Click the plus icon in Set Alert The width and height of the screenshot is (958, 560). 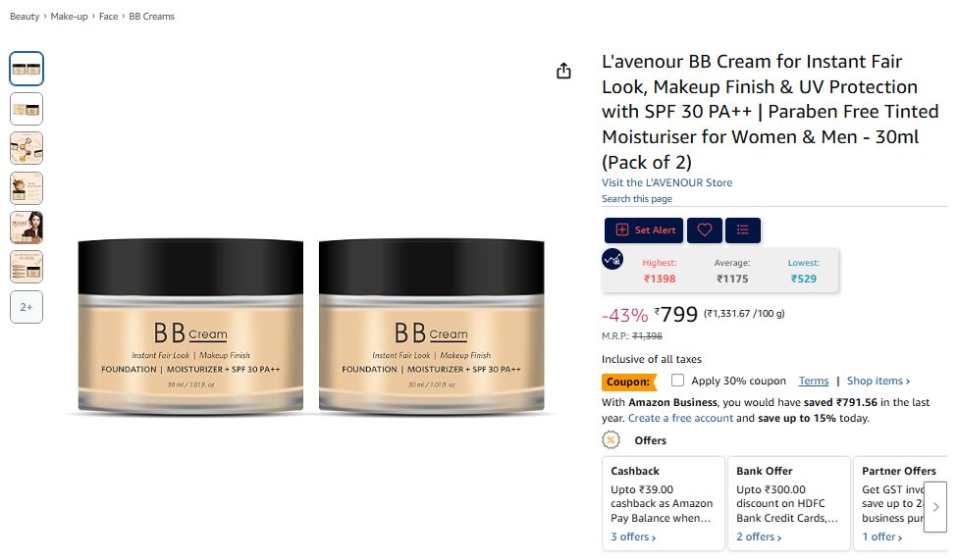[x=622, y=229]
